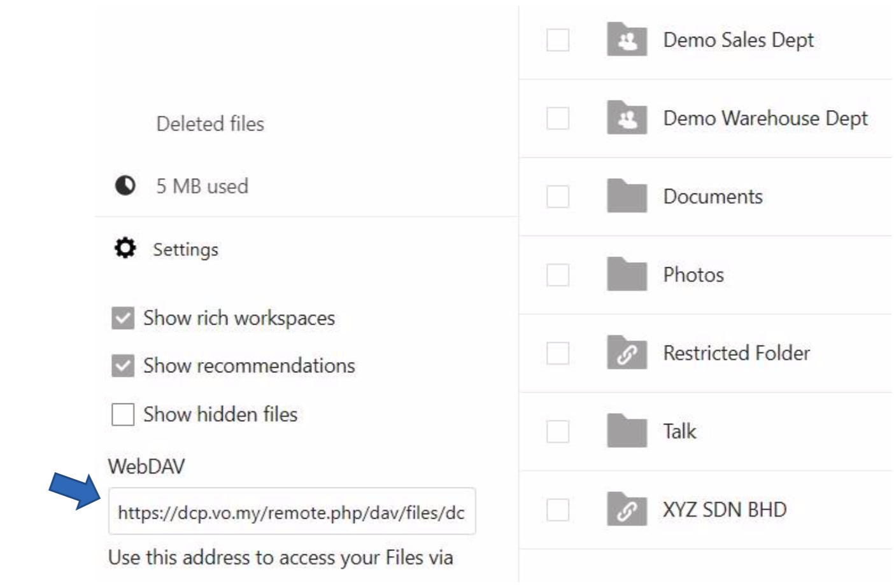Screen dimensions: 894x588
Task: Tick the checkbox beside Talk folder
Action: [558, 431]
